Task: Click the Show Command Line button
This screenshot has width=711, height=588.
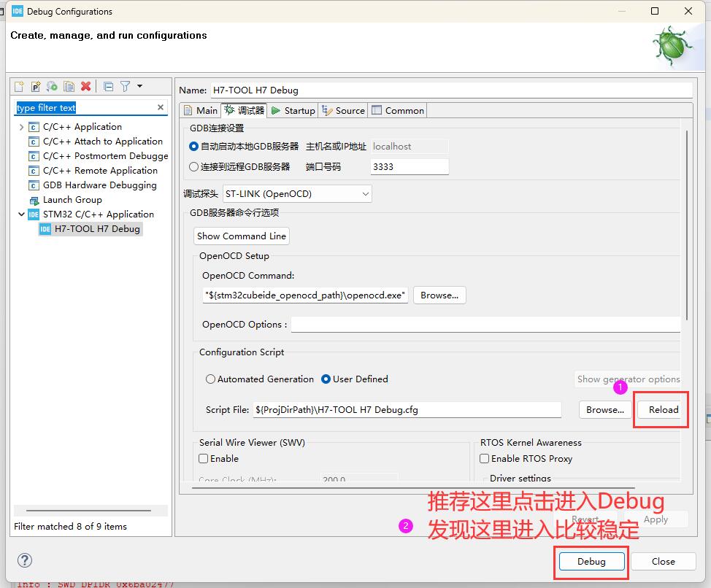Action: click(x=241, y=236)
